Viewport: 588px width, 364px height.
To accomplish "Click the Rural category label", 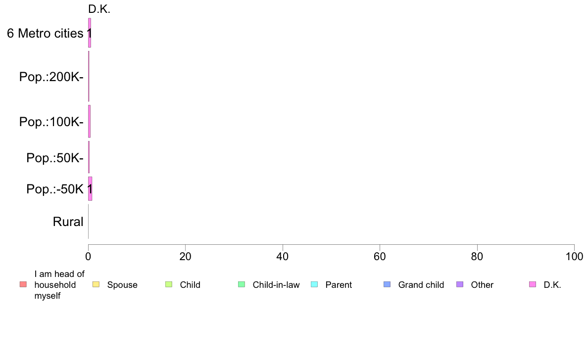I will [x=68, y=222].
